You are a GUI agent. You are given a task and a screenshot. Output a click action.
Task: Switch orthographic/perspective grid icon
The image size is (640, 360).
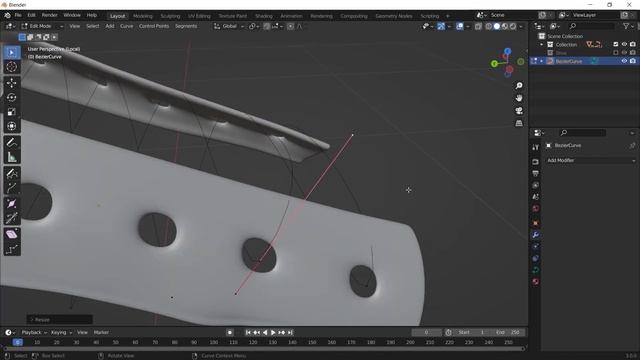(519, 123)
